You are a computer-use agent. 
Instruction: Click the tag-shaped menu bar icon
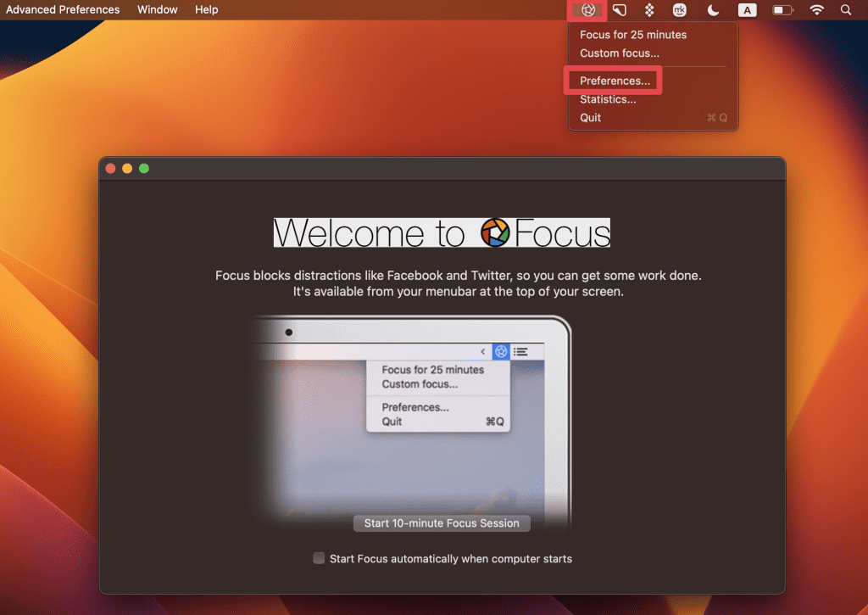(620, 10)
